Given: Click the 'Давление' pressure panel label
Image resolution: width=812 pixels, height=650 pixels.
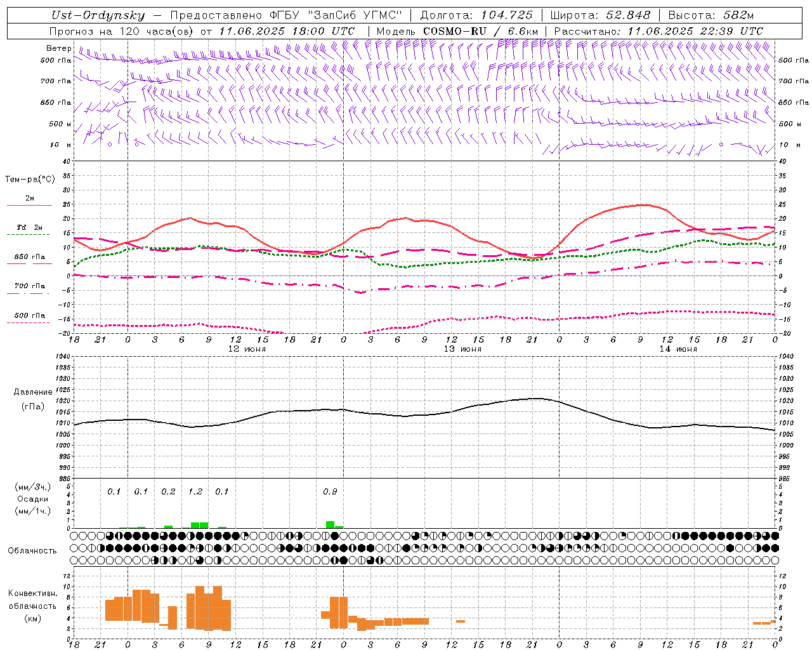Looking at the screenshot, I should [x=33, y=392].
